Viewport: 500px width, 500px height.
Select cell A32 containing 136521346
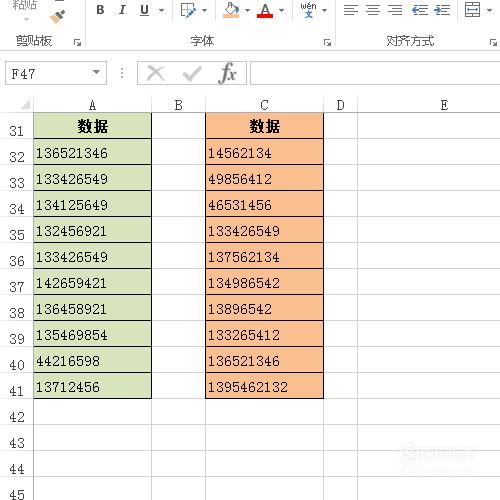coord(92,152)
